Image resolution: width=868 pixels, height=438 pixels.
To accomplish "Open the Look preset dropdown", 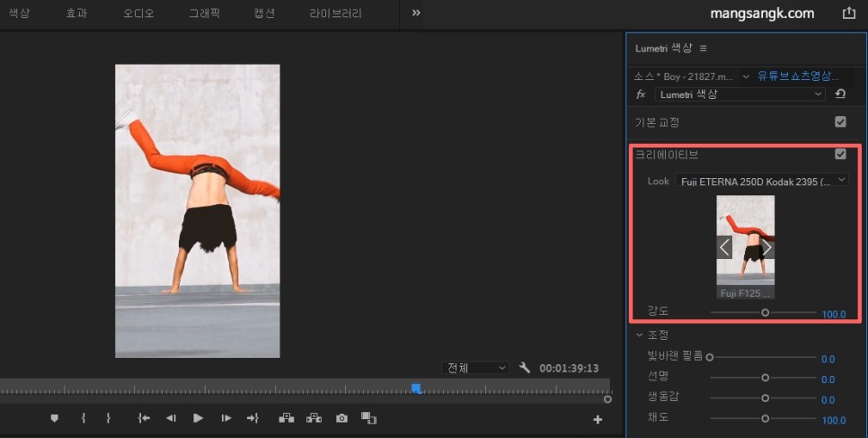I will (762, 180).
